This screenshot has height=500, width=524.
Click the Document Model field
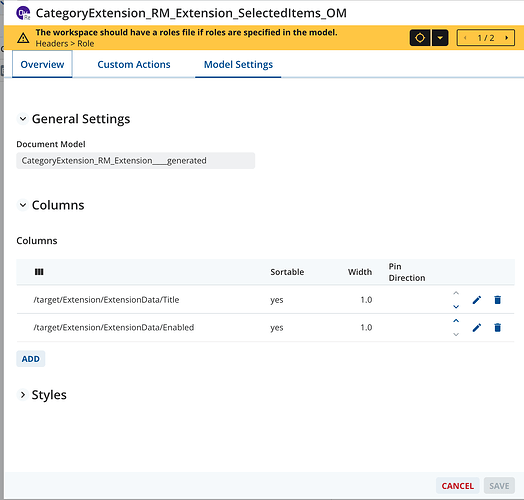136,161
